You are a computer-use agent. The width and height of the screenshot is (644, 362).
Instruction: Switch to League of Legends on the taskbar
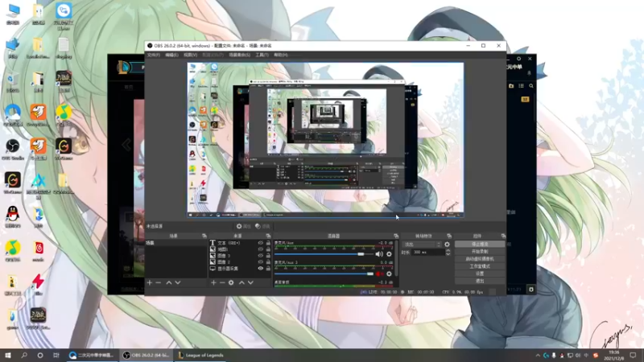point(200,356)
